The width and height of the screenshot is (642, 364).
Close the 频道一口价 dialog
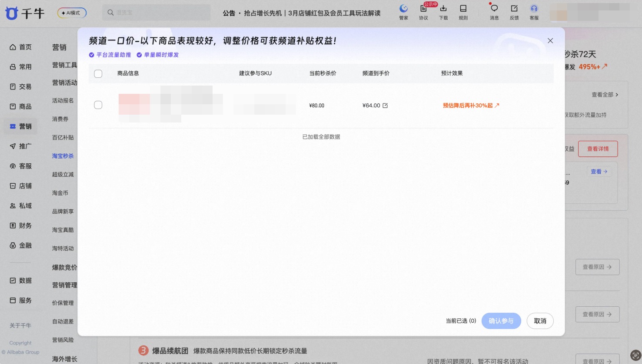(550, 40)
